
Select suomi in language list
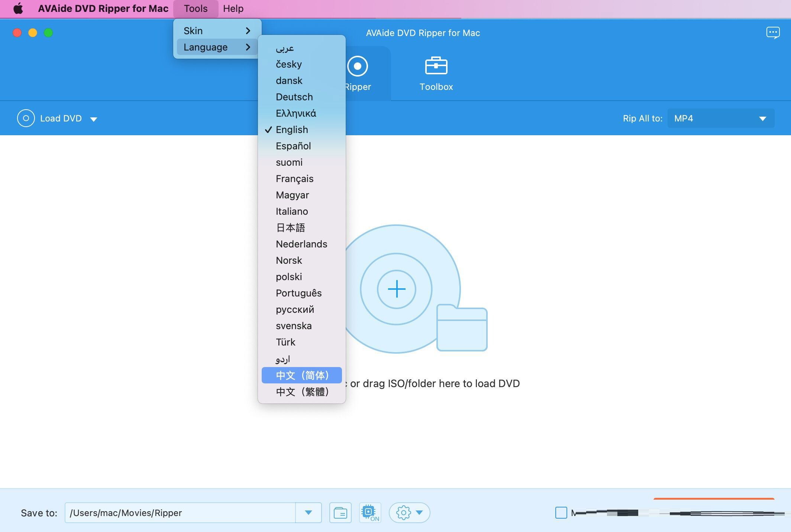tap(302, 162)
